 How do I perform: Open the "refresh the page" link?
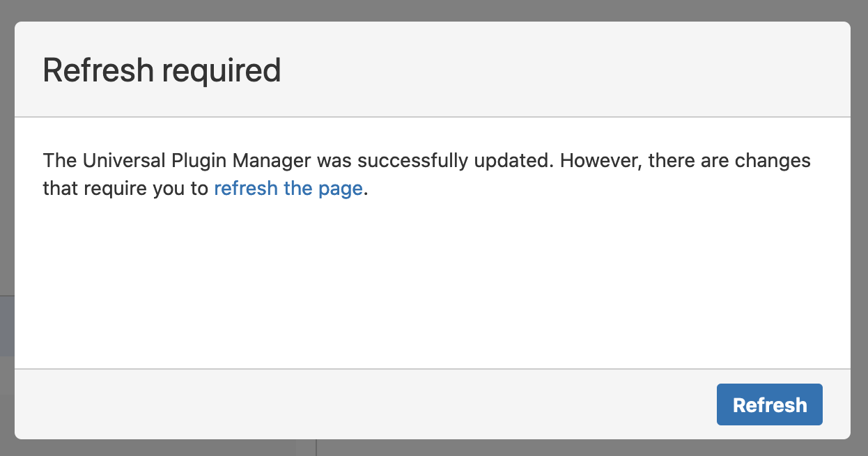tap(288, 189)
